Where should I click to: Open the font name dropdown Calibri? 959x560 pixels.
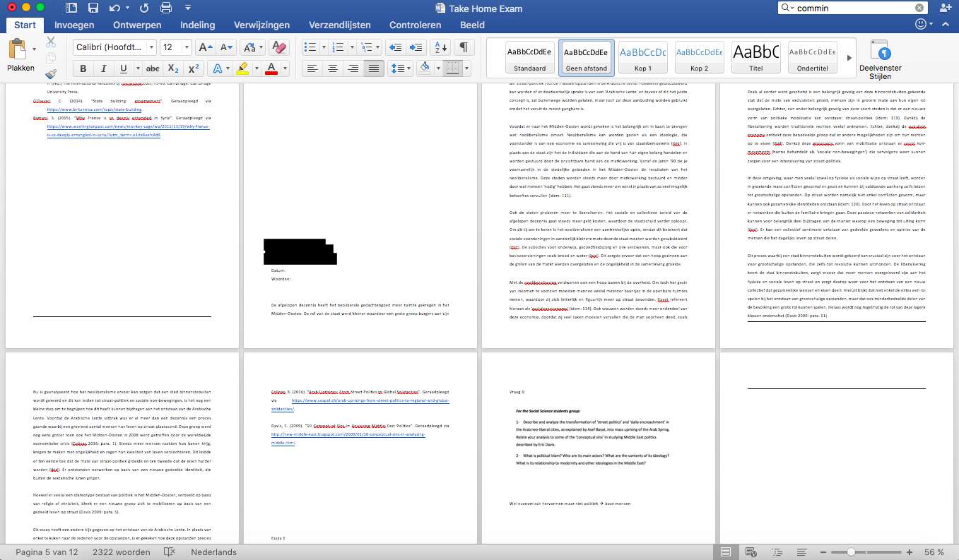(x=151, y=47)
